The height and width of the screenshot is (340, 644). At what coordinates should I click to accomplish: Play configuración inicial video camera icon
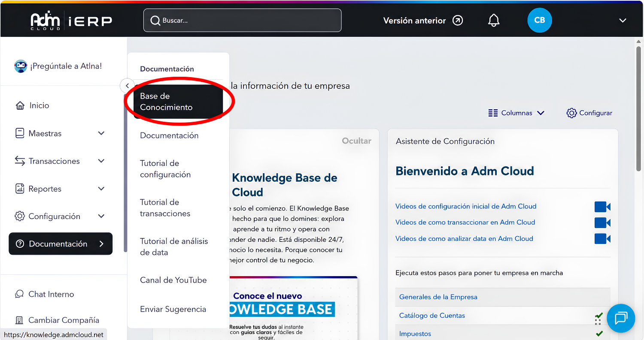pyautogui.click(x=602, y=207)
